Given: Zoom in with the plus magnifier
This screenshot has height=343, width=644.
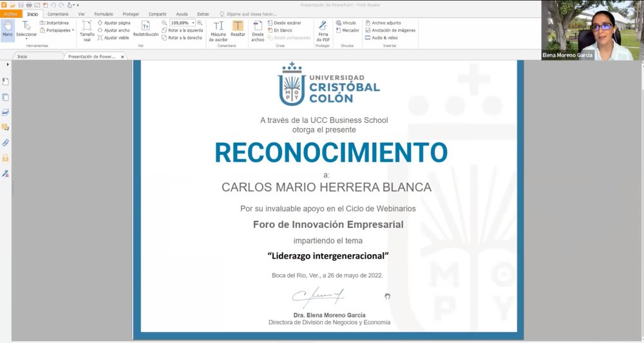Looking at the screenshot, I should click(x=200, y=23).
